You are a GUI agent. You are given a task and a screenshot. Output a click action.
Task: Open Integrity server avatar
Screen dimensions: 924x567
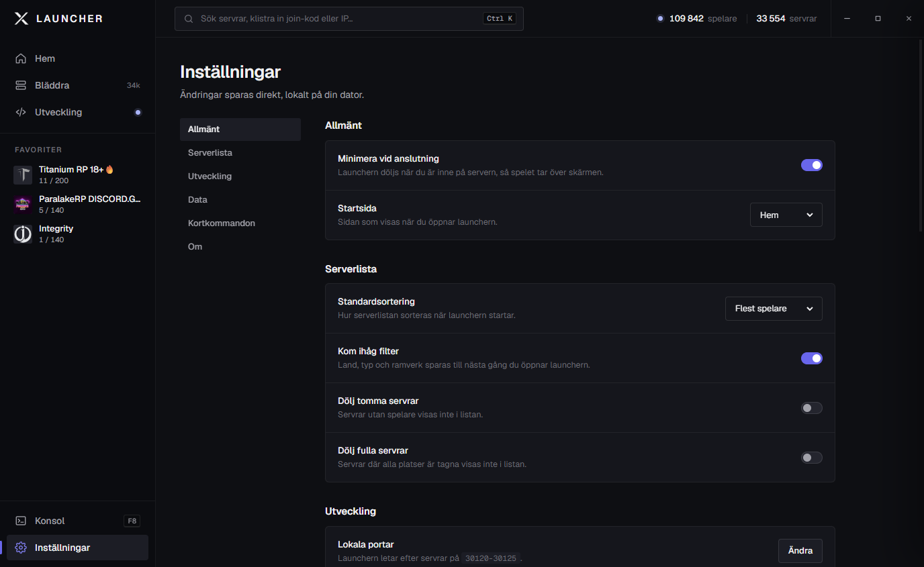tap(23, 234)
